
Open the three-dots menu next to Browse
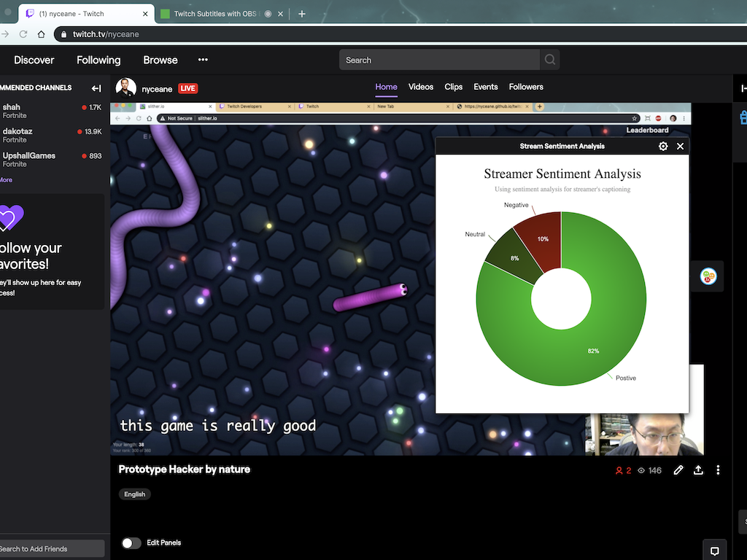pyautogui.click(x=203, y=60)
